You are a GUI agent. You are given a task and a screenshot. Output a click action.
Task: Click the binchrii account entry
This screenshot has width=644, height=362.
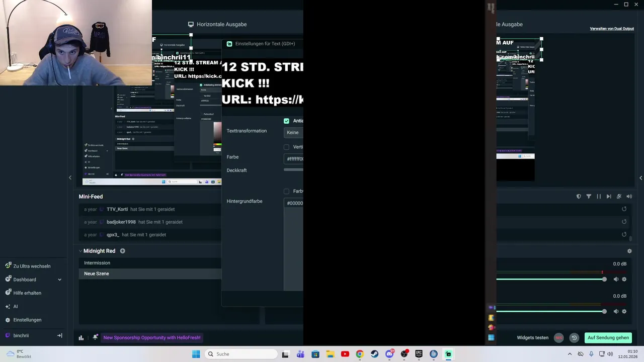(21, 335)
